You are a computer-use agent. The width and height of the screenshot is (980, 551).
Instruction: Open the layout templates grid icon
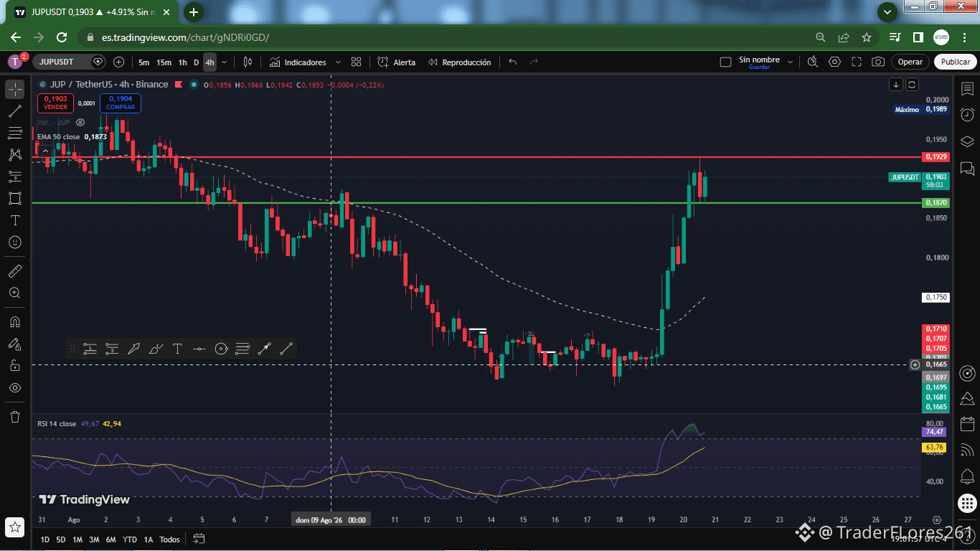coord(356,62)
